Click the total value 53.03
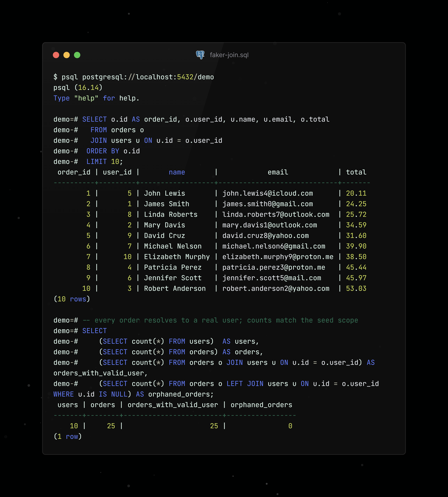 click(356, 289)
